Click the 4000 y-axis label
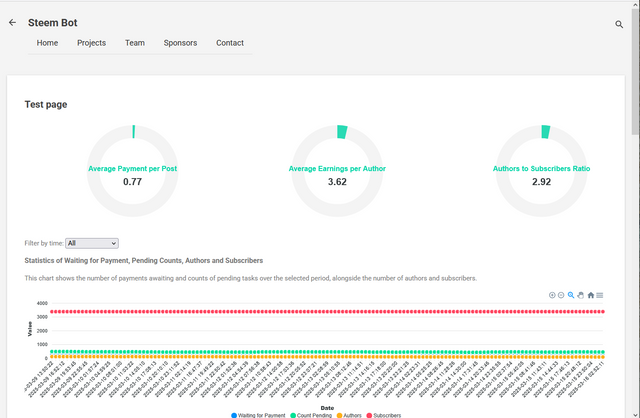This screenshot has width=640, height=418. (42, 303)
